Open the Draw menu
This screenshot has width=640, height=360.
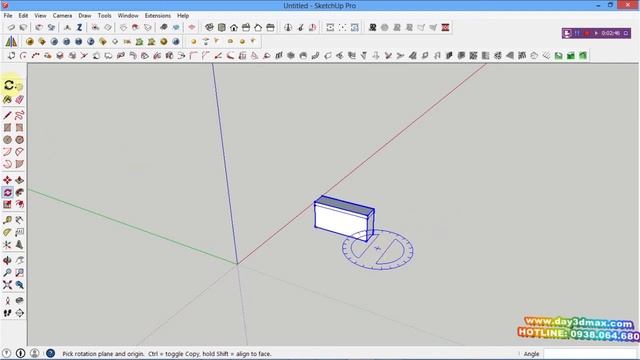pos(84,16)
